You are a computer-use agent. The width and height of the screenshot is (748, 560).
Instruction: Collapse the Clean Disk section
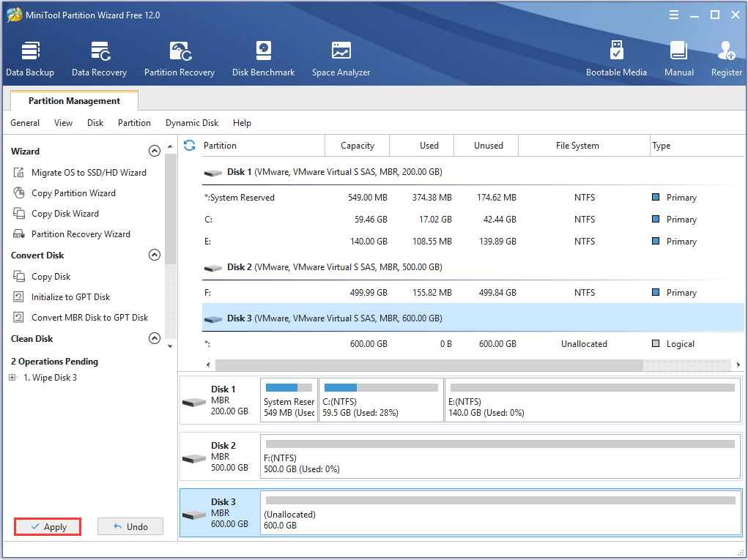pos(154,338)
